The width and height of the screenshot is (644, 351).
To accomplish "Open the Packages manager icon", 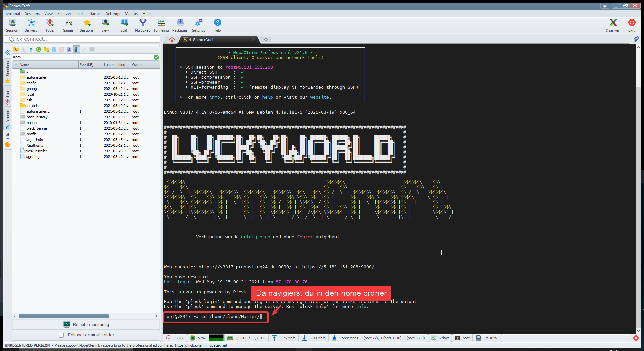I will 180,25.
